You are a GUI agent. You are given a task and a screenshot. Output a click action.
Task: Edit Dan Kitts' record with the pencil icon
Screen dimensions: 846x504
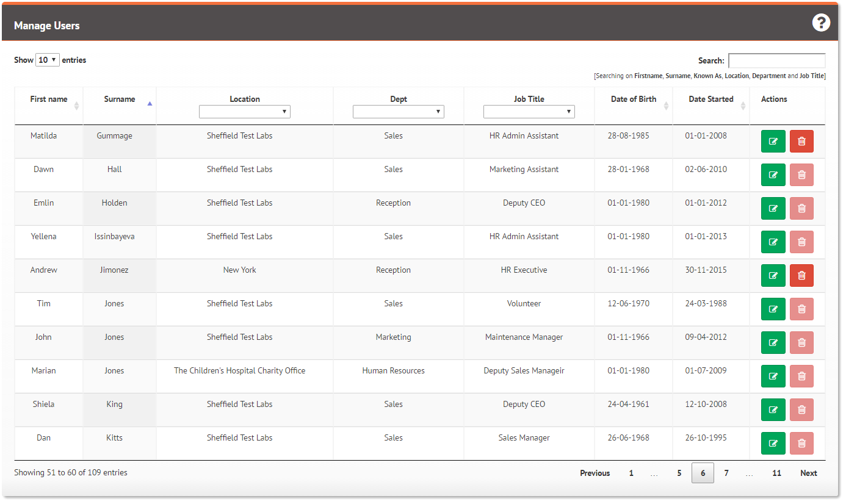pos(773,443)
